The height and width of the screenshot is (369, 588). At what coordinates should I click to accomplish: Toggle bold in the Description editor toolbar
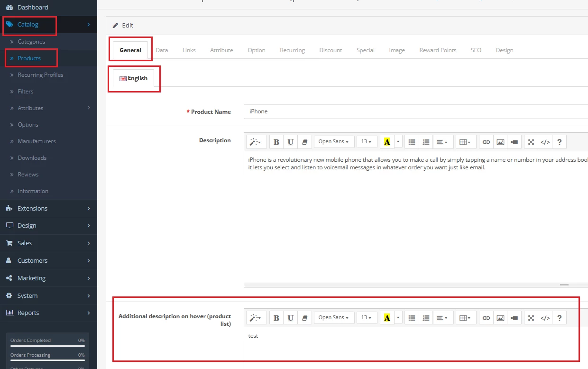point(276,142)
